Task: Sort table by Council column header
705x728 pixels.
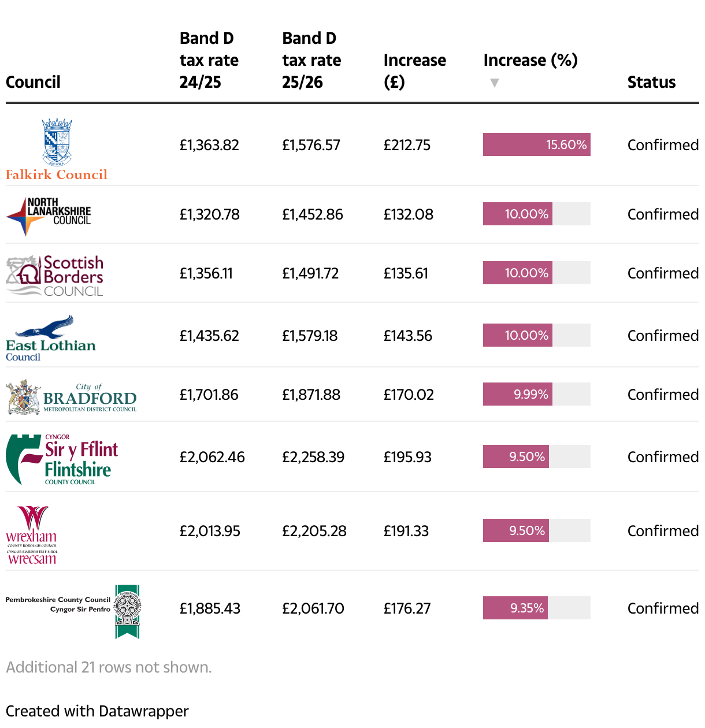Action: click(33, 82)
